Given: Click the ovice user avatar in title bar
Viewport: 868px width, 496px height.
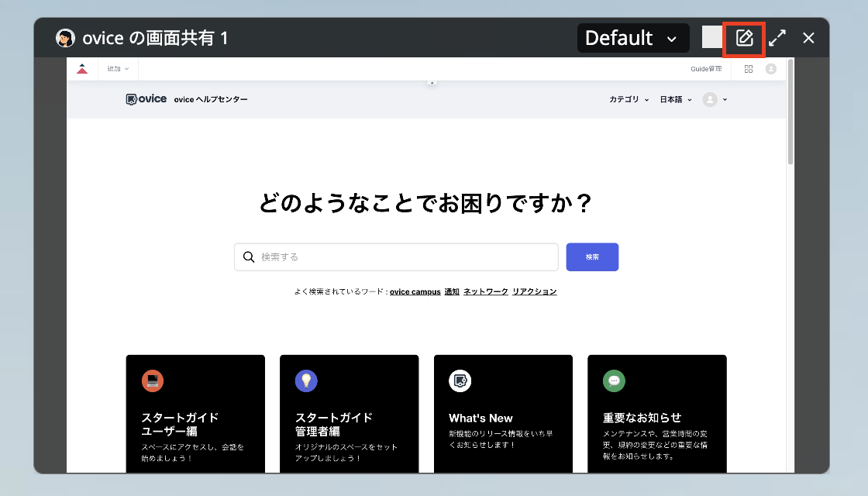Looking at the screenshot, I should click(x=66, y=38).
